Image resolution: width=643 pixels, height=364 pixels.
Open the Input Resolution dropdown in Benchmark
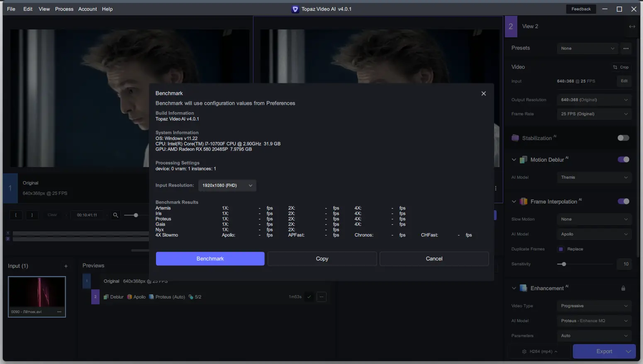tap(227, 186)
